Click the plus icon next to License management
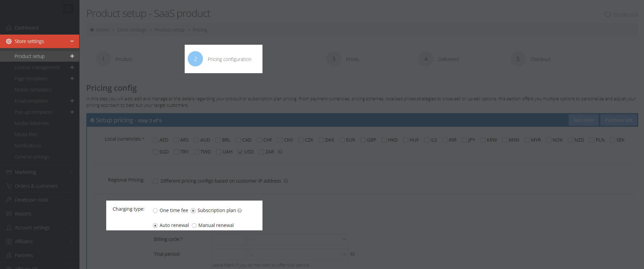This screenshot has height=269, width=644. point(72,67)
